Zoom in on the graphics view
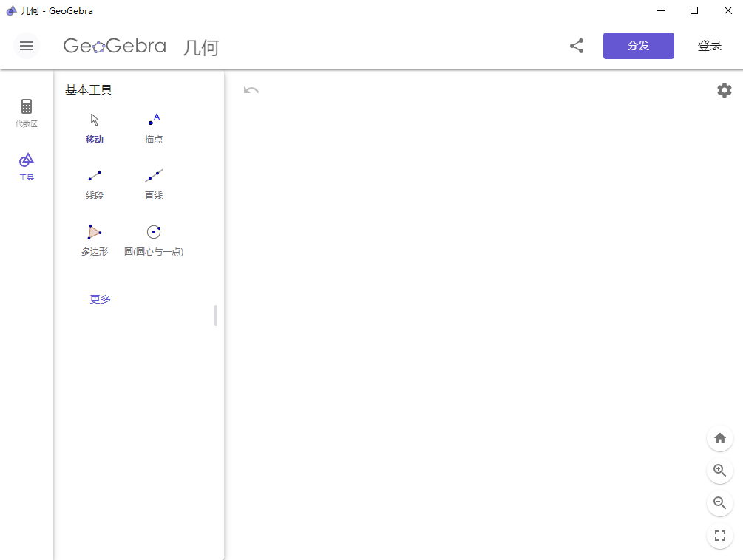 pyautogui.click(x=720, y=471)
